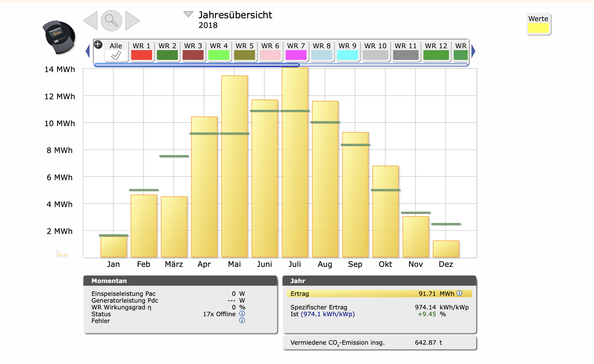Screen dimensions: 594x364
Task: Click the 642.87 t CO2 value
Action: [x=428, y=342]
